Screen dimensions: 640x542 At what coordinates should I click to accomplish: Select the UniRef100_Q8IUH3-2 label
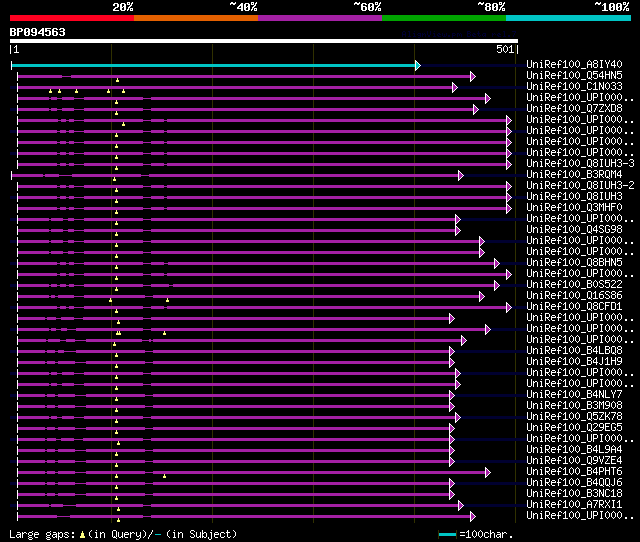point(580,185)
